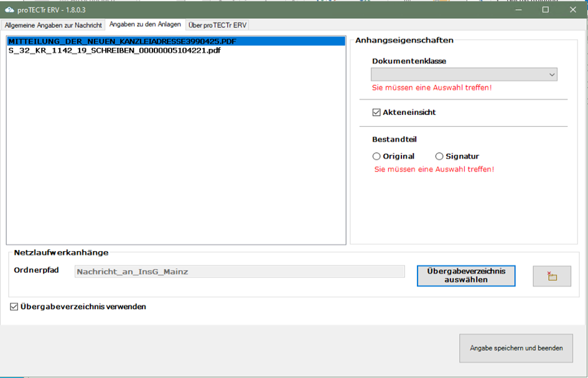
Task: Click the folder remove icon button
Action: [x=552, y=276]
